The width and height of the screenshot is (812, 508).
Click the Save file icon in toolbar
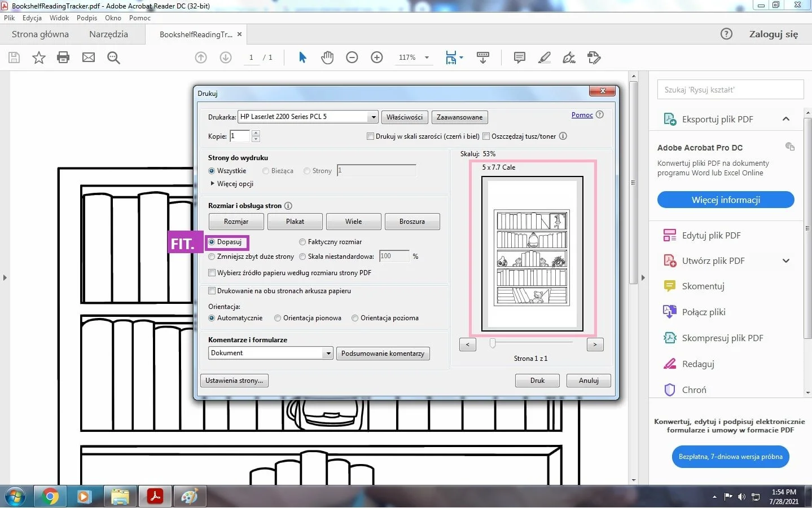tap(14, 58)
